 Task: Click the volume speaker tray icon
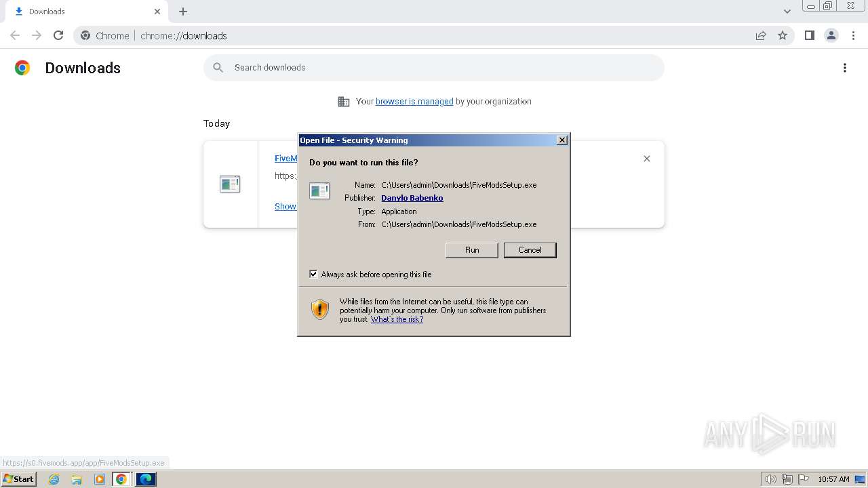(770, 479)
